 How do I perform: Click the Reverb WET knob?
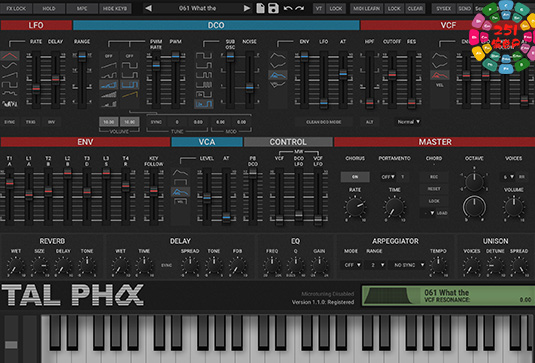coord(15,266)
